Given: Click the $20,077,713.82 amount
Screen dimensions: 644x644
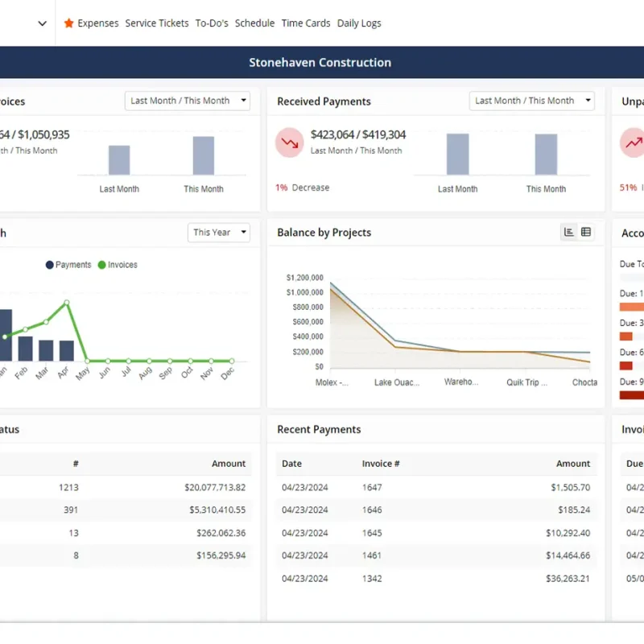Looking at the screenshot, I should (x=215, y=488).
